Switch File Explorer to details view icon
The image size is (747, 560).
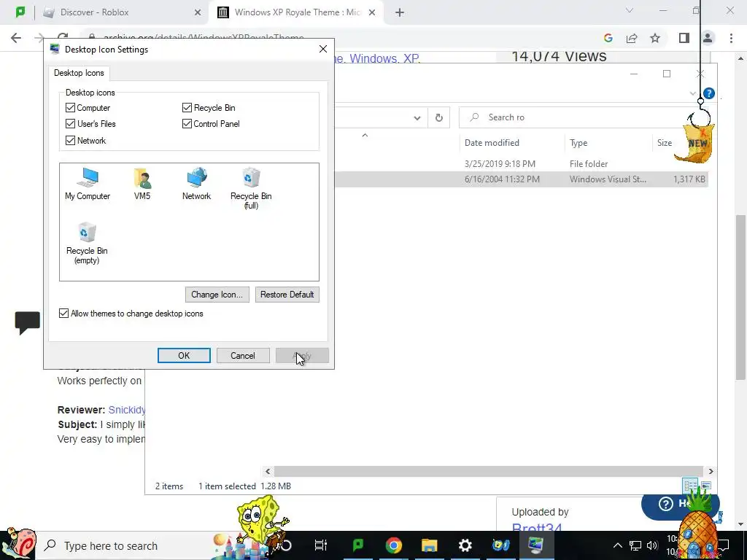(x=690, y=486)
